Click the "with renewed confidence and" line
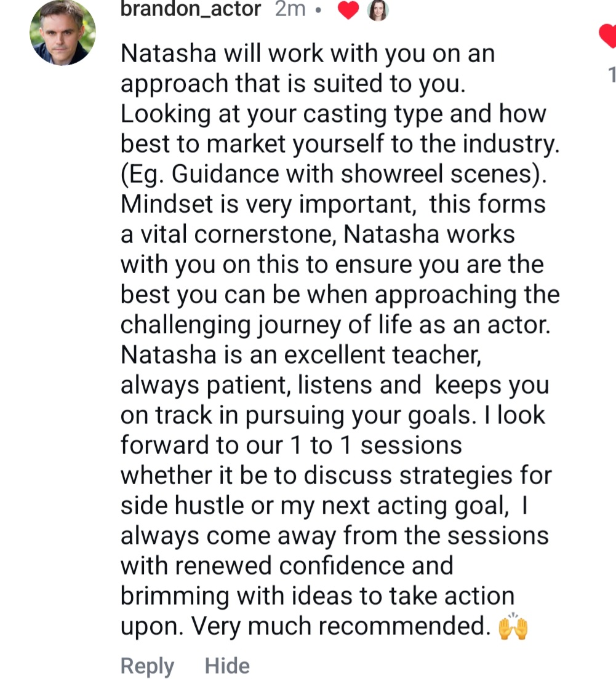The height and width of the screenshot is (697, 616). point(287,566)
